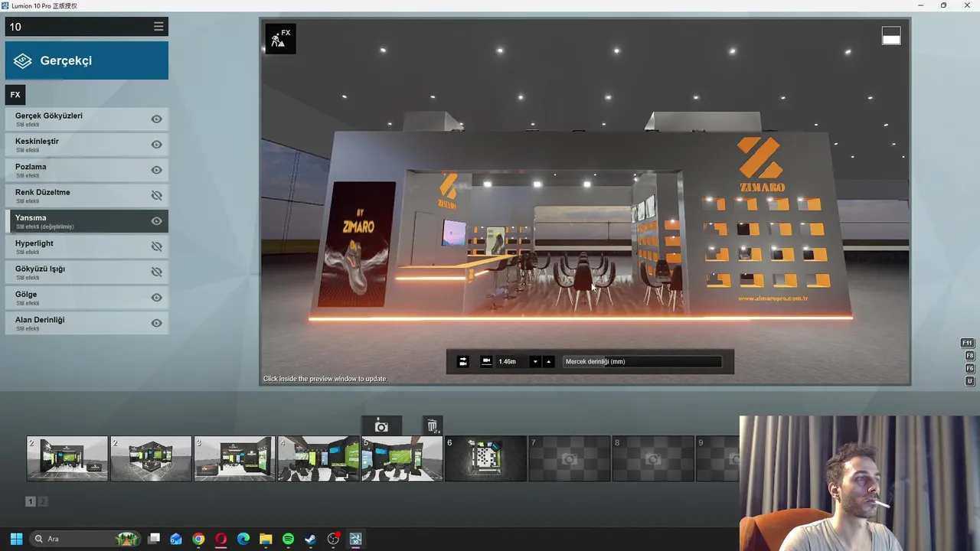Toggle visibility of Alan Derinliği effect
This screenshot has height=551, width=980.
[156, 323]
